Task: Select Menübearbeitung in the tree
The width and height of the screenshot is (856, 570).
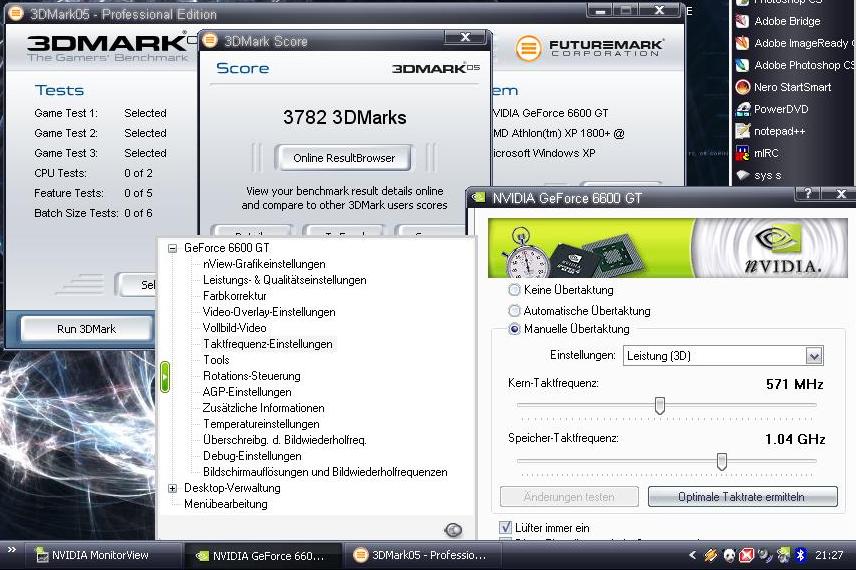Action: coord(225,504)
